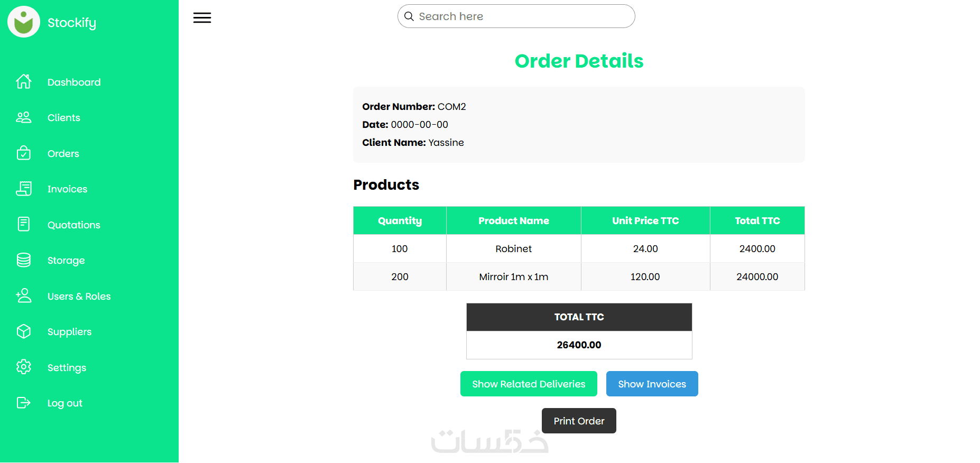Click the Clients people icon
Screen dimensions: 980x463
[24, 117]
